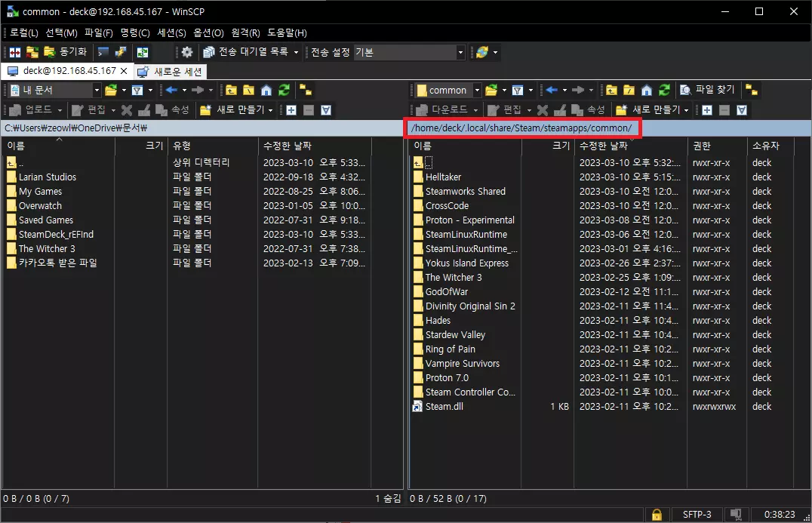Click the 파일 찾기 find files button
Image resolution: width=812 pixels, height=523 pixels.
pos(707,90)
